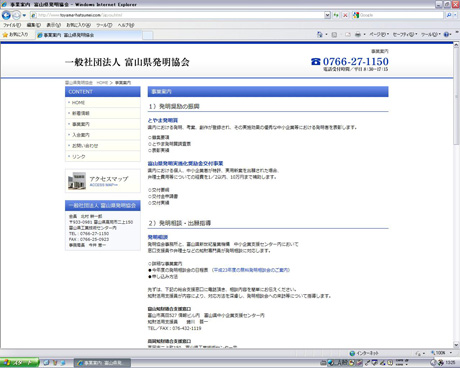Click the CONTENT sidebar header
460x368 pixels.
click(x=103, y=92)
